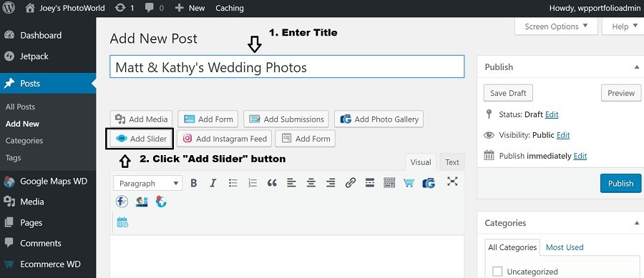Align text left
The image size is (644, 278).
(291, 183)
